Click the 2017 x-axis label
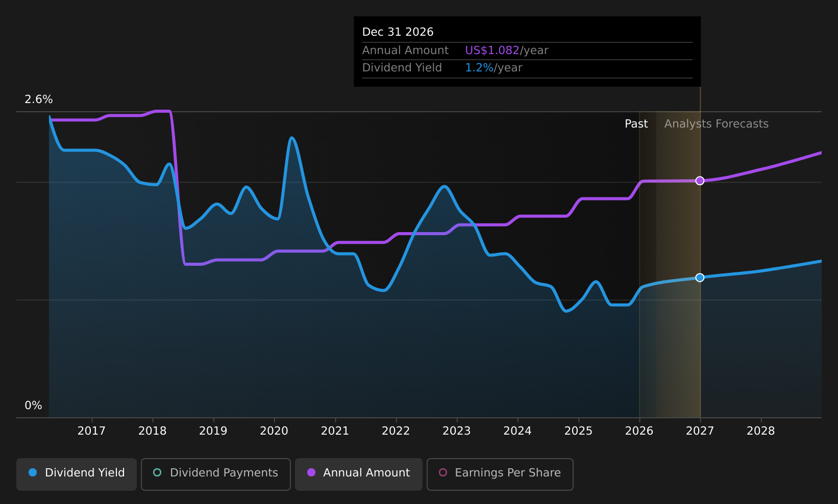 pyautogui.click(x=91, y=431)
